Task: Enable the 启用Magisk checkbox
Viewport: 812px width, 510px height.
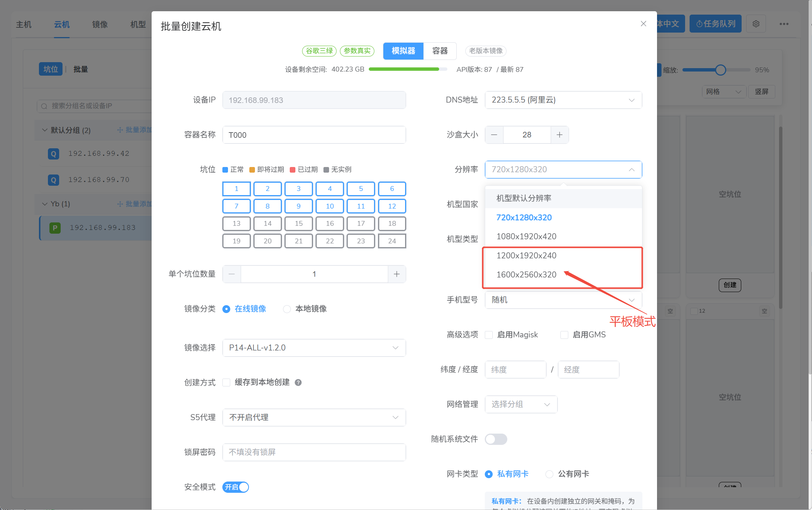Action: (489, 335)
